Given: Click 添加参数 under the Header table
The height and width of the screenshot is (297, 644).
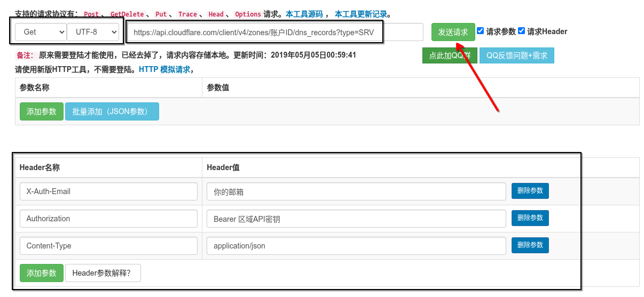Looking at the screenshot, I should pyautogui.click(x=42, y=273).
